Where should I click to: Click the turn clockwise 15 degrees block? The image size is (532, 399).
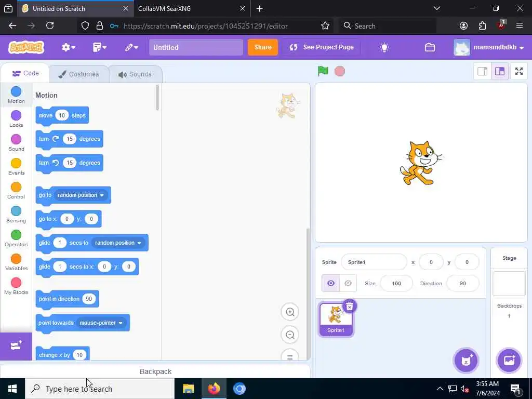point(69,139)
